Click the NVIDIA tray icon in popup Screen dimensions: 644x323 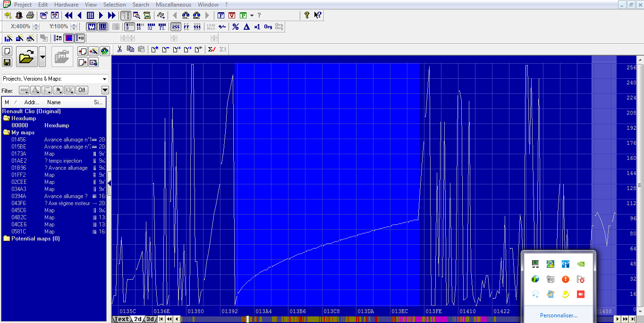point(581,264)
